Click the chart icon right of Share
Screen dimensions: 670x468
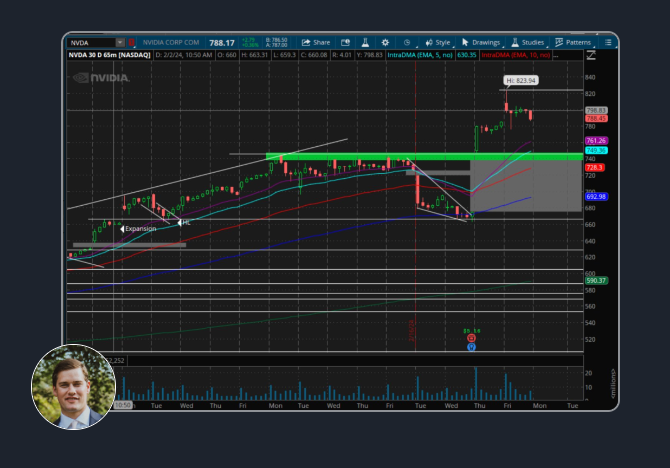(x=345, y=43)
